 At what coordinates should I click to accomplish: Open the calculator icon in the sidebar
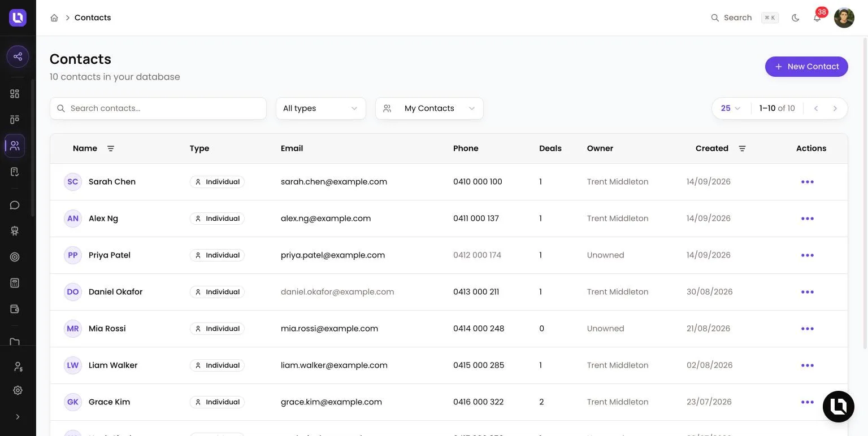15,283
